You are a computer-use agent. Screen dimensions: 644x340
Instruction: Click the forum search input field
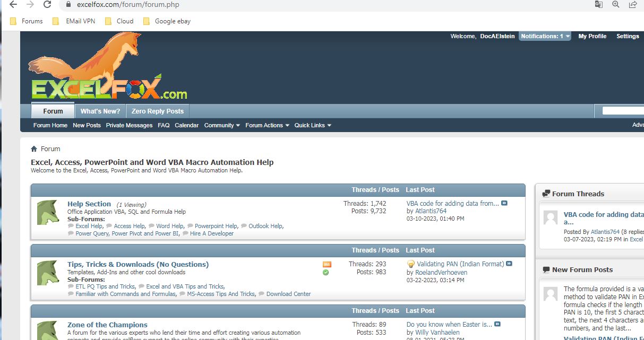(x=623, y=111)
